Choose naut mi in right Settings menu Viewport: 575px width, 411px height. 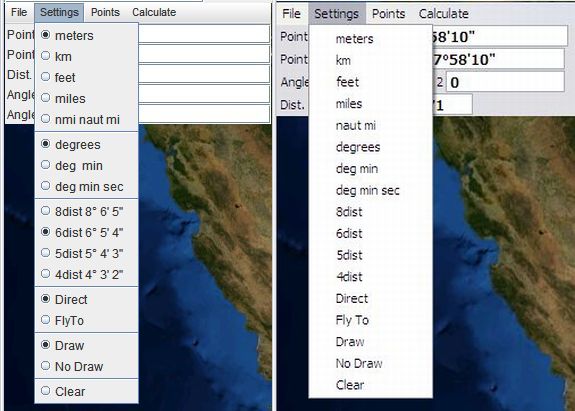[370, 125]
